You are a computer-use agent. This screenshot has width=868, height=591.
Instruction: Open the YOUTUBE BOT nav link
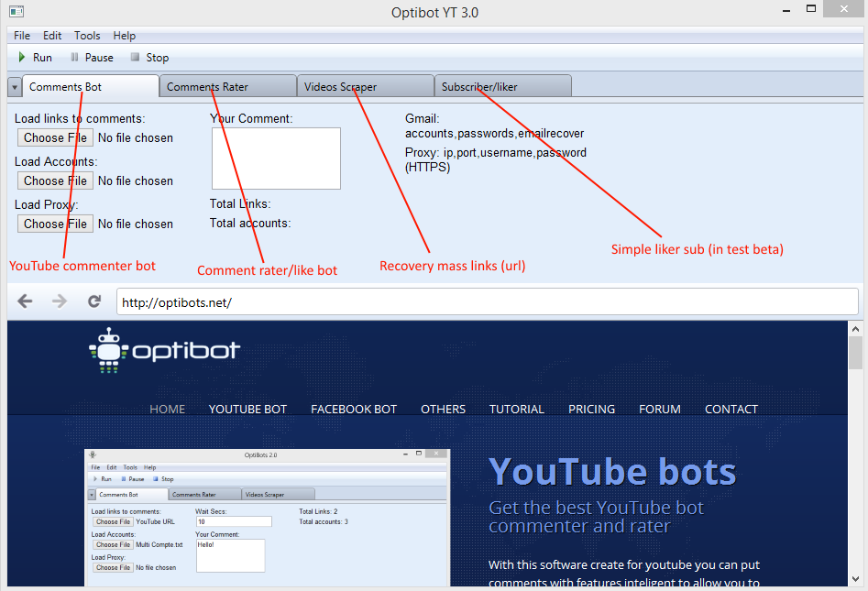[247, 409]
